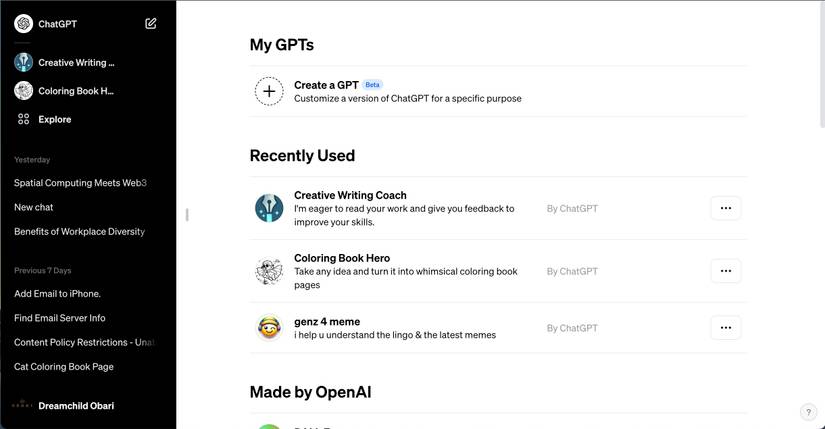Open the Spatial Computing Meets Web3 chat

80,183
